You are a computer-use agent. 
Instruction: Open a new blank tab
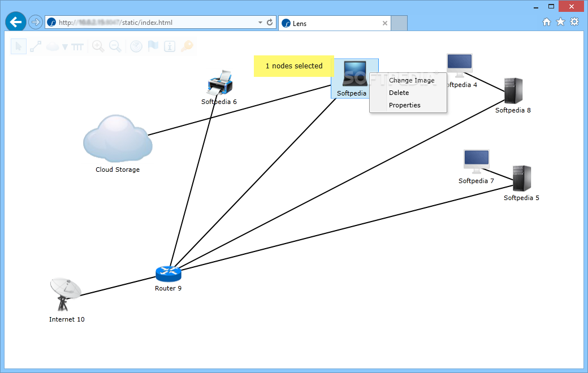pos(399,23)
